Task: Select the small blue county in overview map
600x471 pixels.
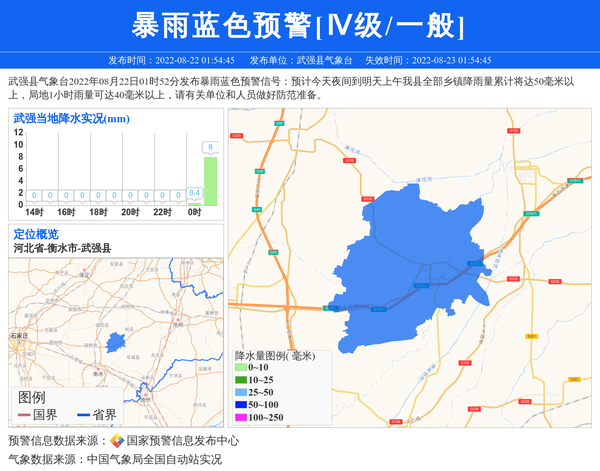Action: (115, 342)
